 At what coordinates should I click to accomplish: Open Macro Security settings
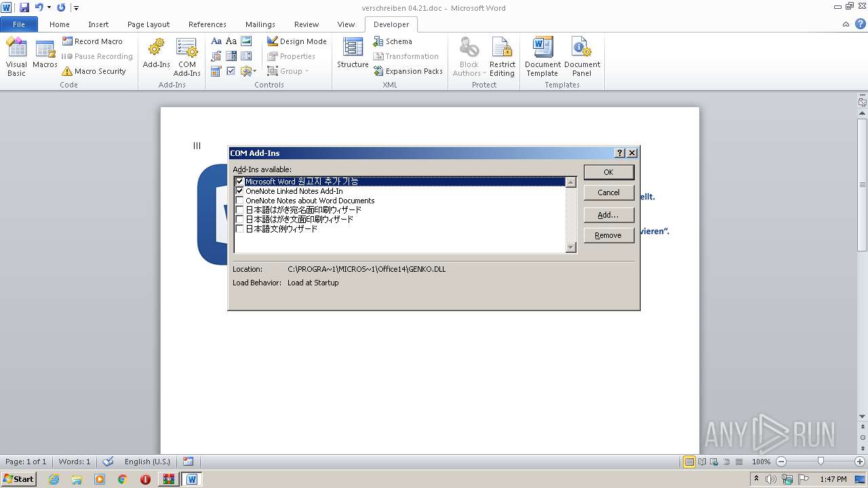pyautogui.click(x=94, y=71)
